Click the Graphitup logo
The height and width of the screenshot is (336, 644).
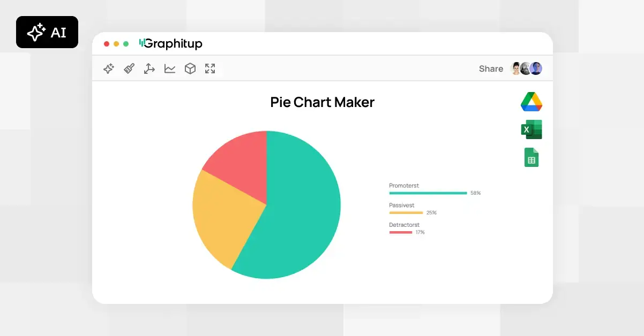[x=170, y=43]
